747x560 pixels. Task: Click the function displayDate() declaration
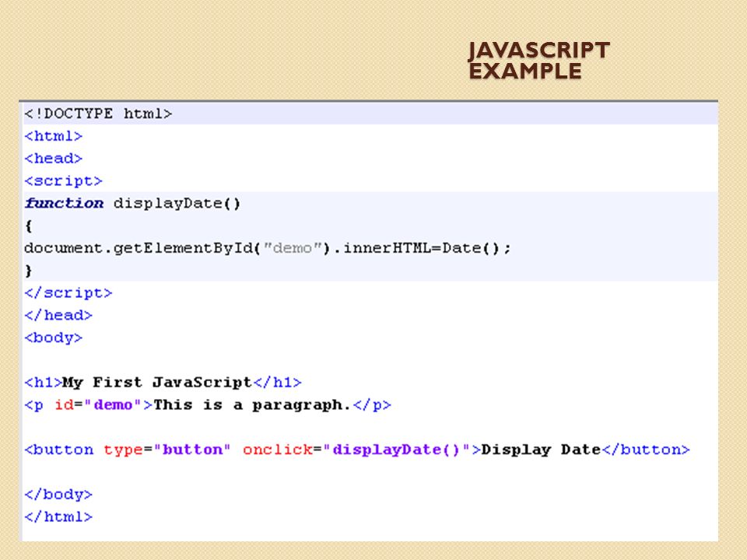point(132,203)
